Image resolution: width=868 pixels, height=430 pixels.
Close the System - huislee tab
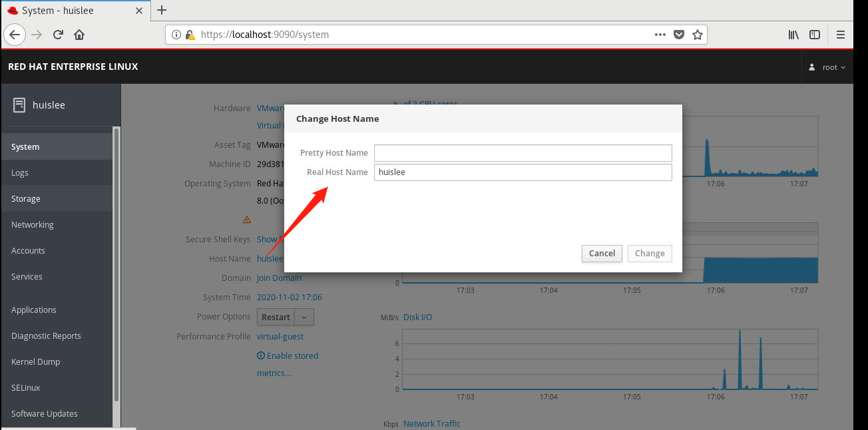139,11
